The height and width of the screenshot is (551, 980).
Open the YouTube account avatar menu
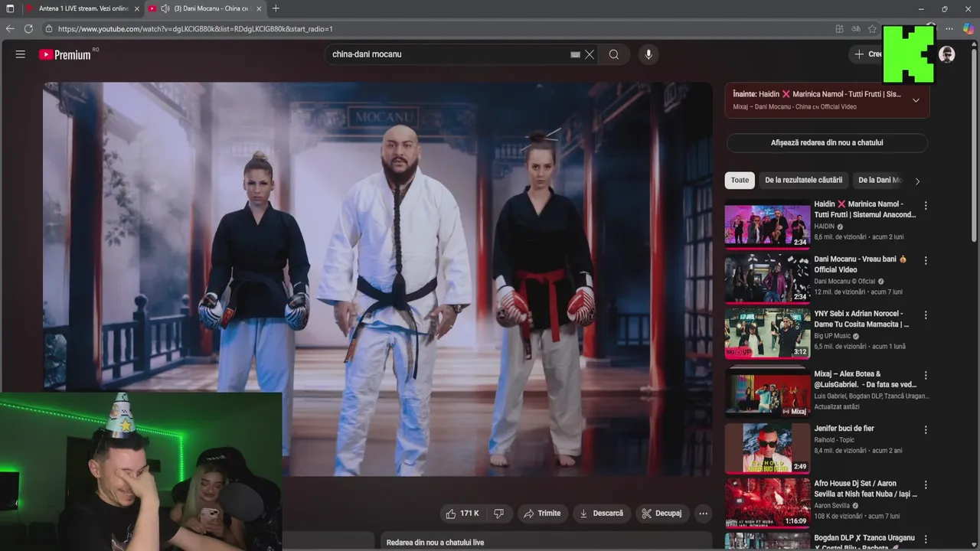(947, 54)
